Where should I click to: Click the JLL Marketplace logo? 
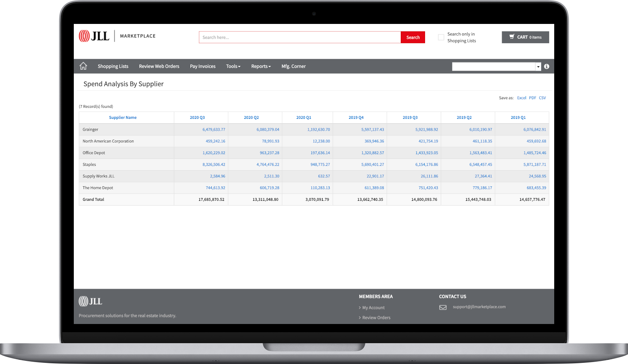[x=117, y=36]
